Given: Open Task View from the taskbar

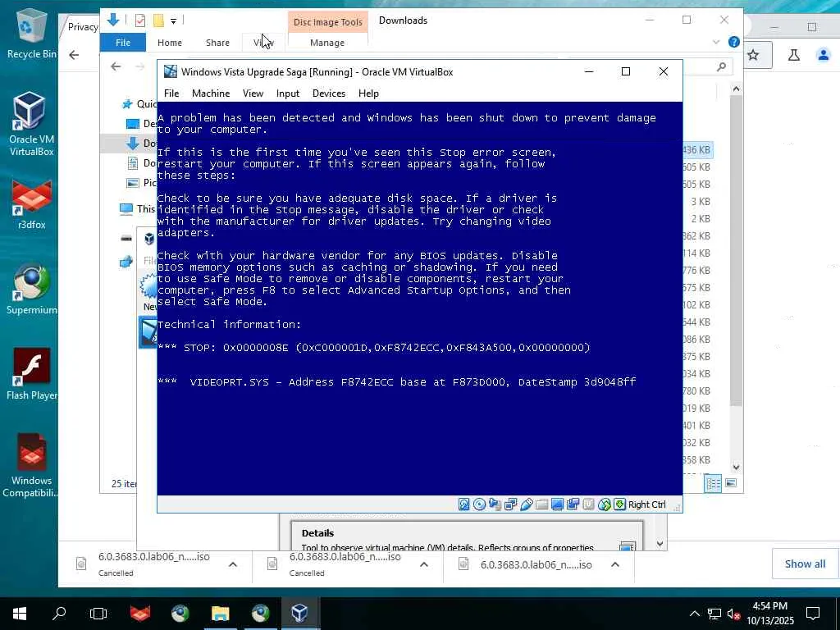Looking at the screenshot, I should [x=98, y=614].
